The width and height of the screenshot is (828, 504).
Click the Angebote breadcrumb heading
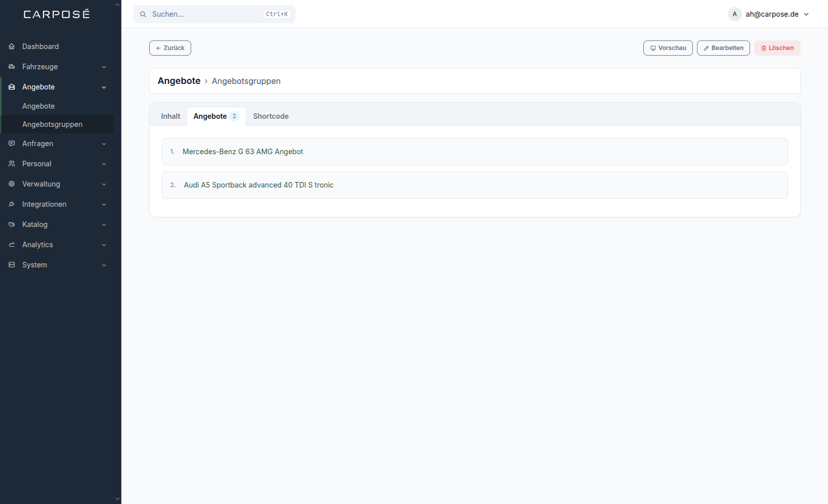coord(179,81)
